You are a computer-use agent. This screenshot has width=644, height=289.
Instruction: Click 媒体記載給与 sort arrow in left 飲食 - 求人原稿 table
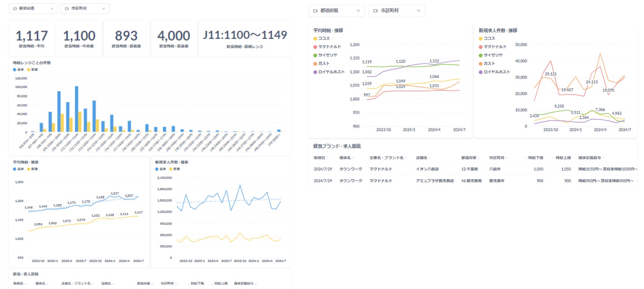tap(256, 284)
